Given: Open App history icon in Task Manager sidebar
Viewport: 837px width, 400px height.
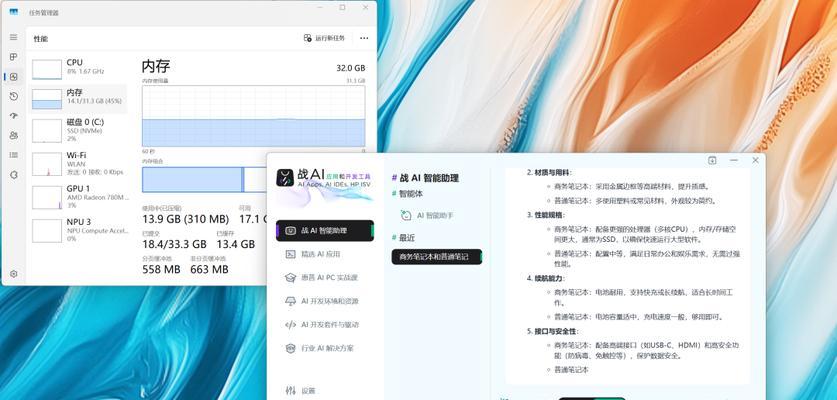Looking at the screenshot, I should (x=14, y=96).
